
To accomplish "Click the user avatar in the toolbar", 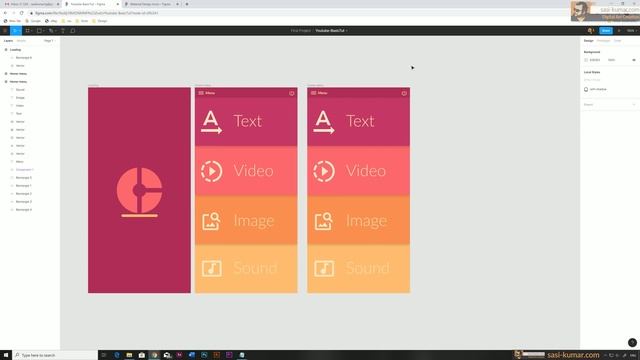I will 590,31.
